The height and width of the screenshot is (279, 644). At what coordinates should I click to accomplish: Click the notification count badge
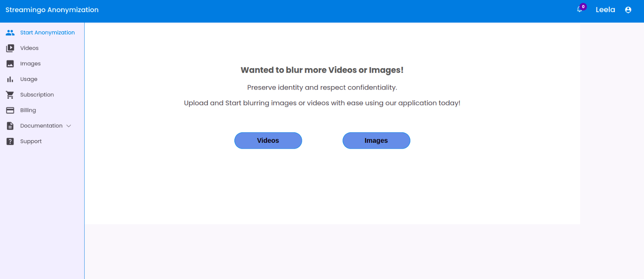pos(583,7)
